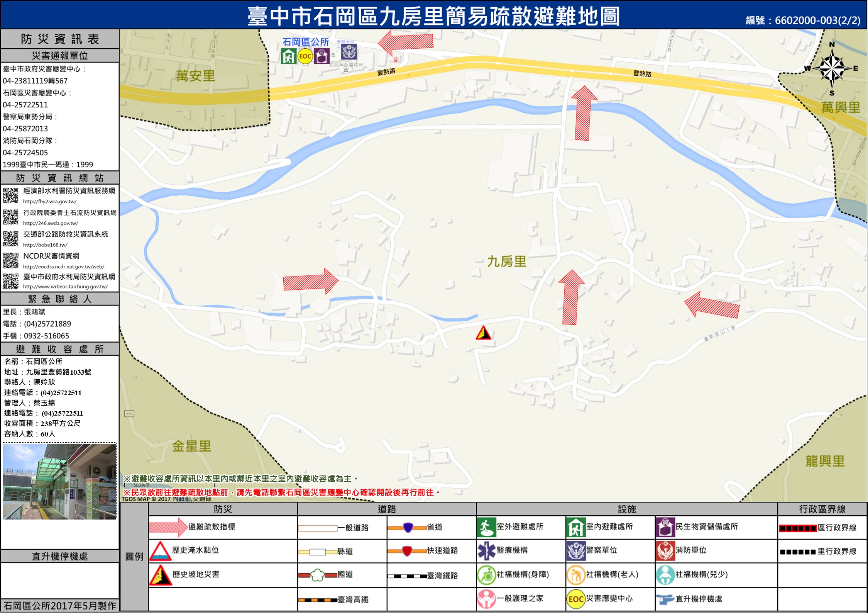This screenshot has height=613, width=868.
Task: Open the http://eocdss.ncdr.nat.gov.tw/web/ link
Action: tap(64, 267)
